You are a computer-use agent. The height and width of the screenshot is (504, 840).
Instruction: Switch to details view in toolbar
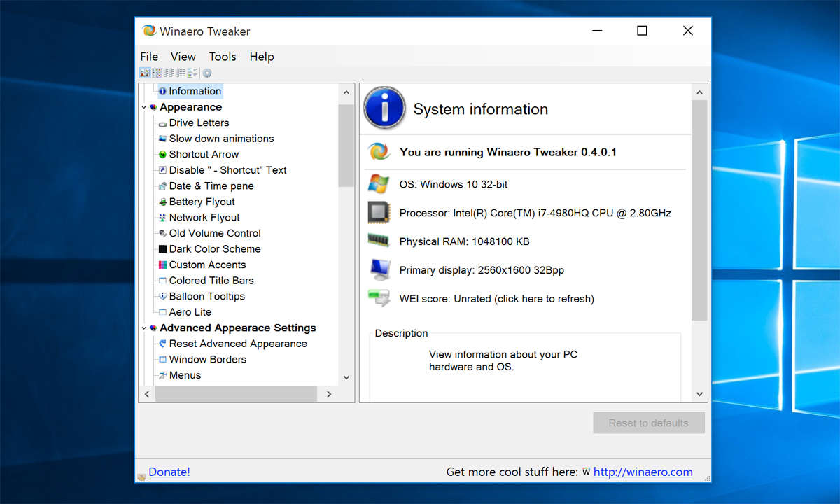[x=180, y=73]
